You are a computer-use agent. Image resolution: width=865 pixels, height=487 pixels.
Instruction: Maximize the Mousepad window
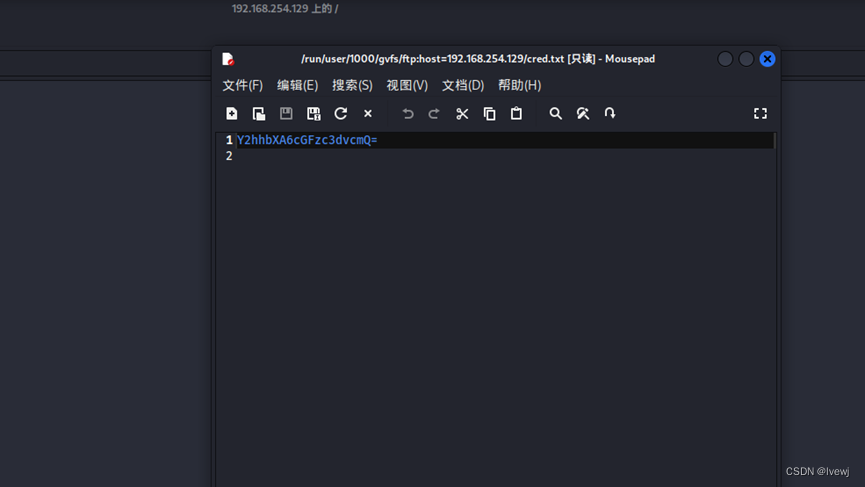[746, 59]
